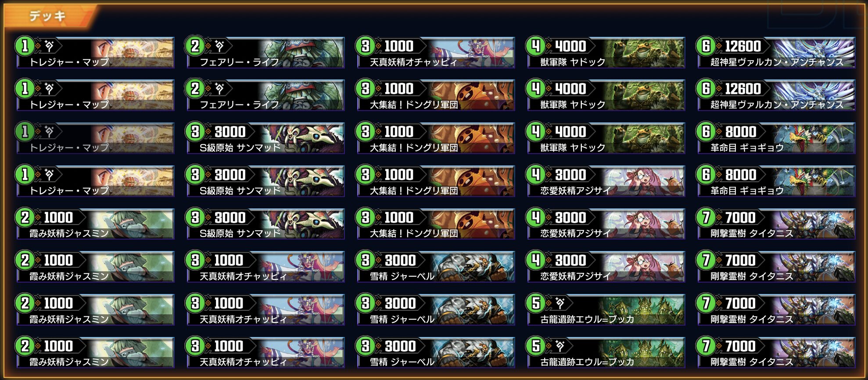
Task: Click spell icon on topmost トレジャー・マップ
Action: (x=49, y=46)
